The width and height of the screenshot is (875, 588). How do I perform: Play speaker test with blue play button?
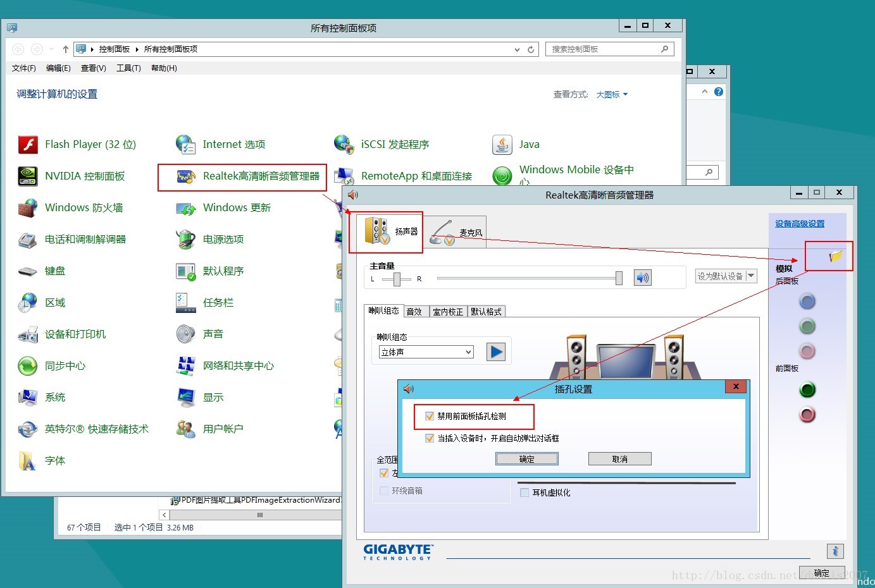[x=496, y=352]
